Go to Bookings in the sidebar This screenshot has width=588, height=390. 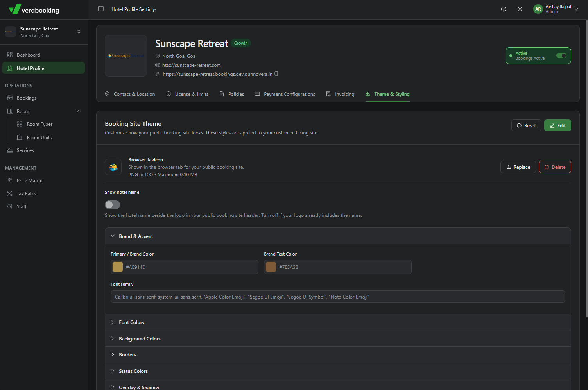pyautogui.click(x=44, y=98)
